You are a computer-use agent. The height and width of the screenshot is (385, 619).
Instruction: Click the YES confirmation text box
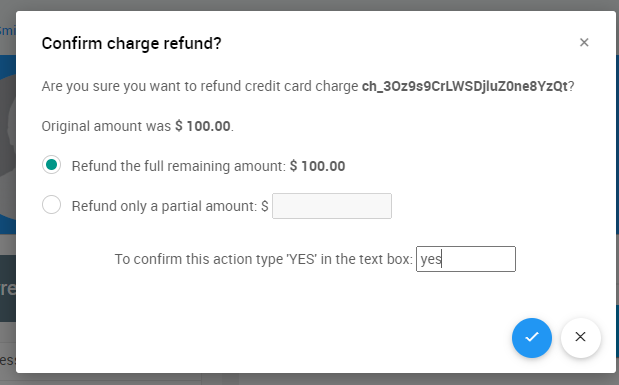pos(466,259)
